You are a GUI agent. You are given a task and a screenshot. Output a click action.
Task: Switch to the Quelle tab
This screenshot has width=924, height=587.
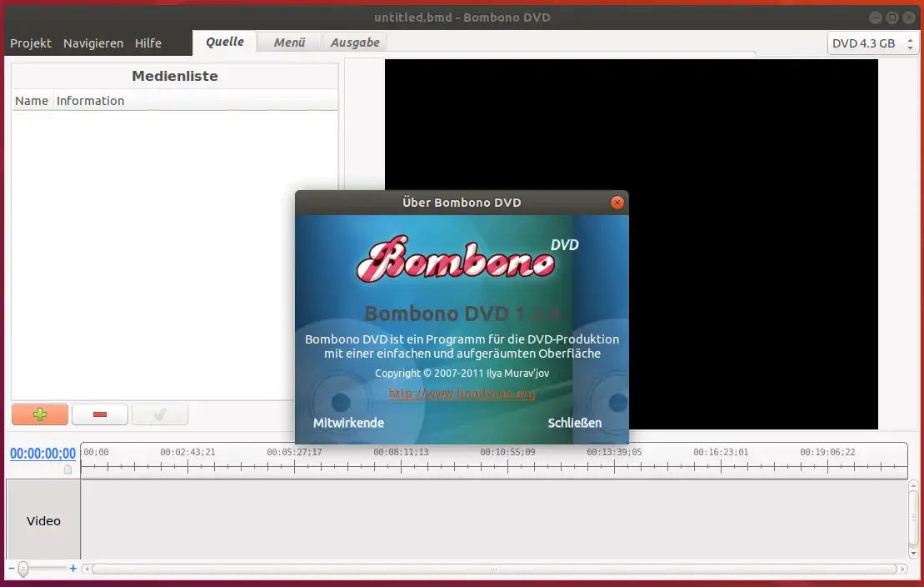pyautogui.click(x=224, y=42)
